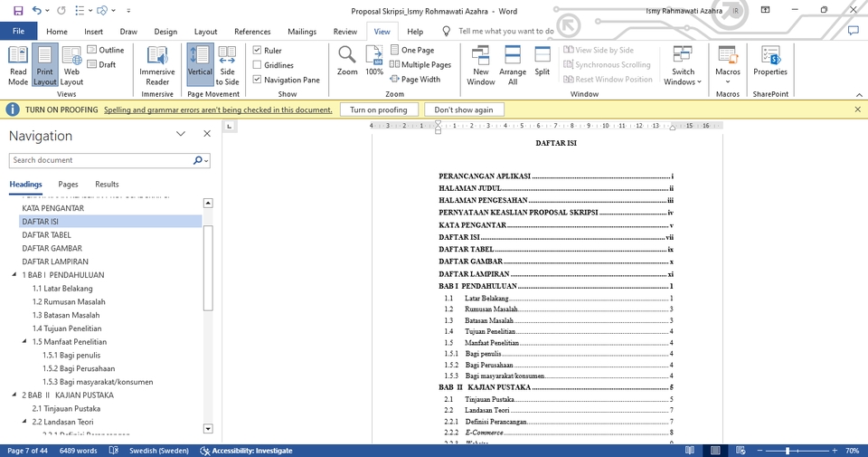The height and width of the screenshot is (457, 868).
Task: Collapse the 2.2 Landasan Teori heading
Action: 24,422
